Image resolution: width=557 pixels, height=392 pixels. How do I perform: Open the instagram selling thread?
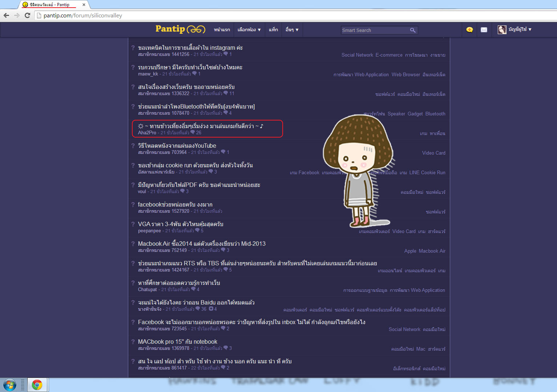point(190,48)
